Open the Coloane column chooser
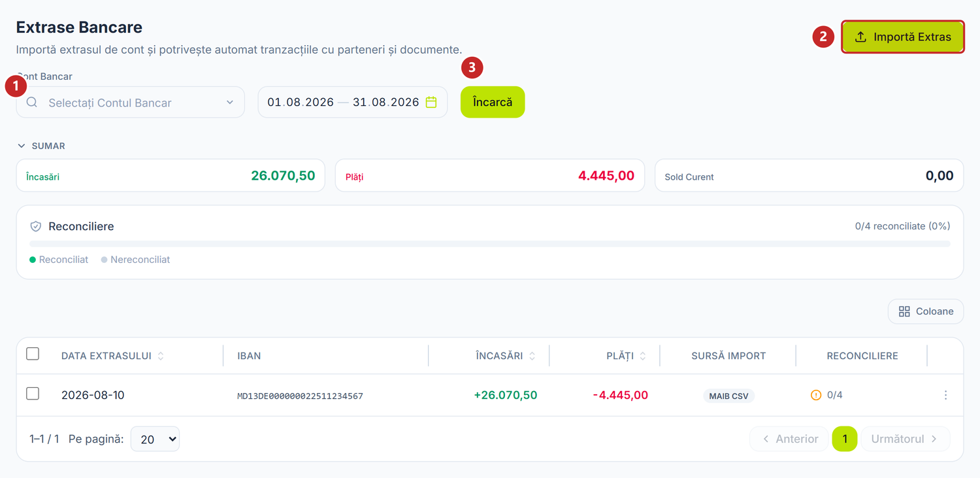This screenshot has width=980, height=478. point(926,311)
